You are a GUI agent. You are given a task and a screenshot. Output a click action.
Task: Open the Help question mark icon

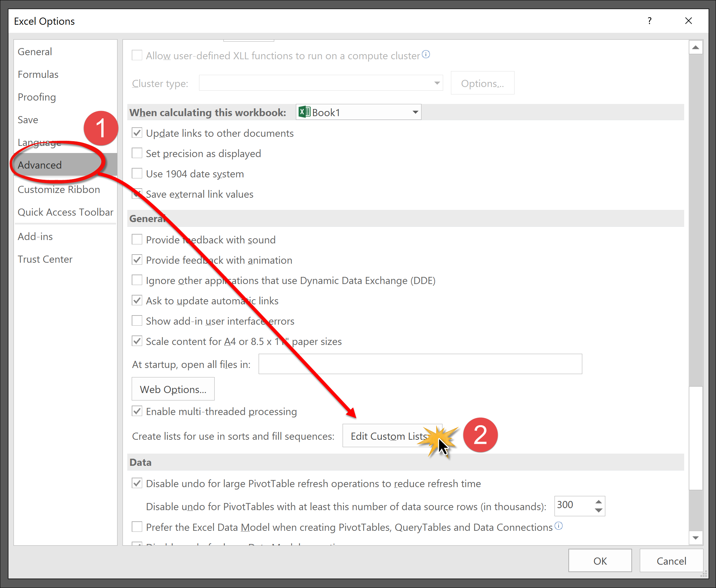coord(649,21)
